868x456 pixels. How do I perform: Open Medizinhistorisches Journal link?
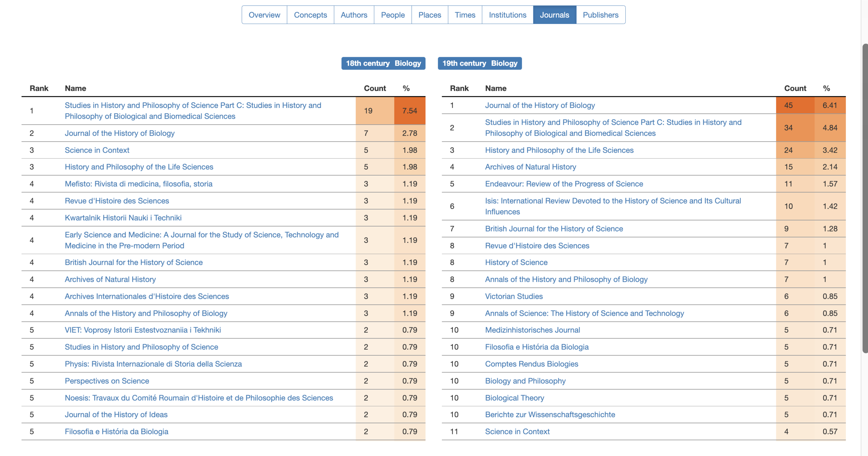[532, 330]
